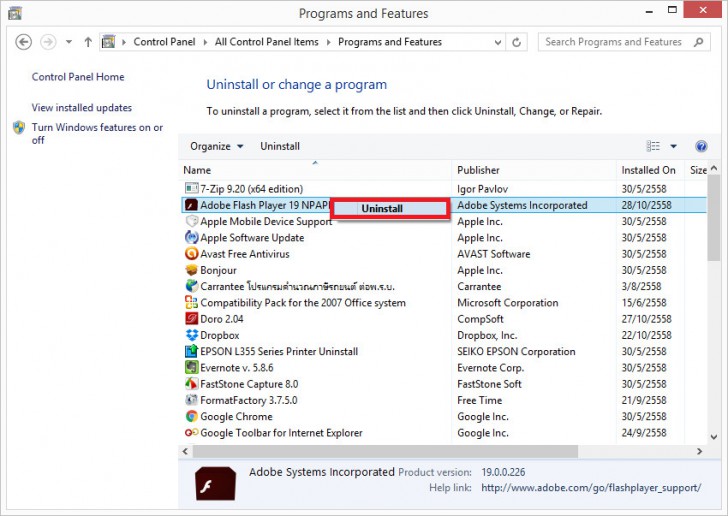
Task: Click the EPSON L355 printer icon
Action: pos(191,351)
